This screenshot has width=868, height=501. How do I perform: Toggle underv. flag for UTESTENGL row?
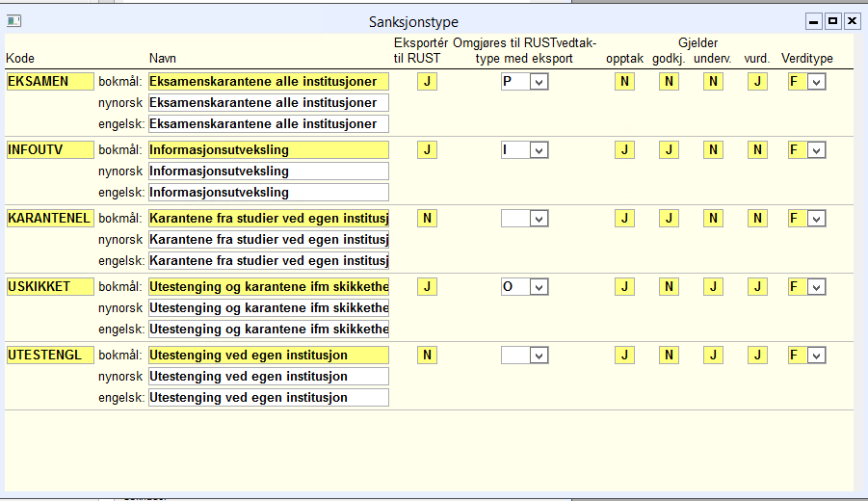click(713, 355)
